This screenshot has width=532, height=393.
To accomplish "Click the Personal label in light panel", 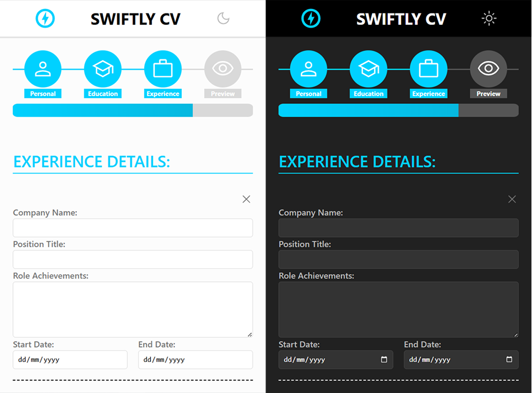I will click(43, 94).
